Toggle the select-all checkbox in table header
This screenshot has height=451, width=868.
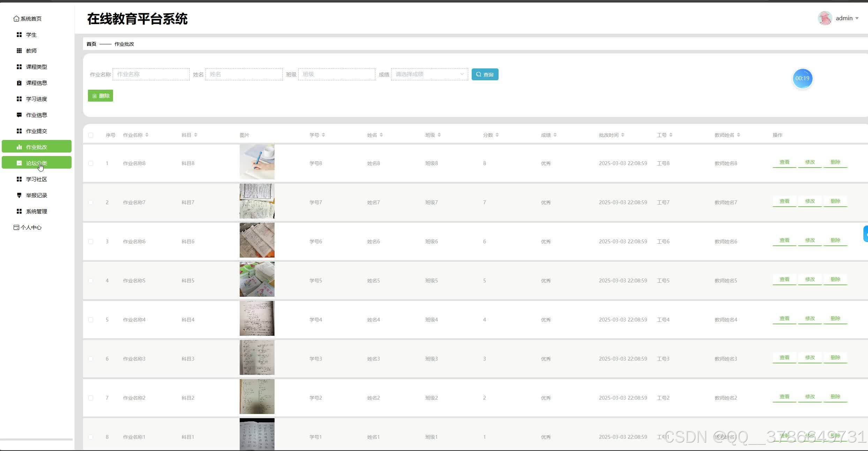click(91, 135)
